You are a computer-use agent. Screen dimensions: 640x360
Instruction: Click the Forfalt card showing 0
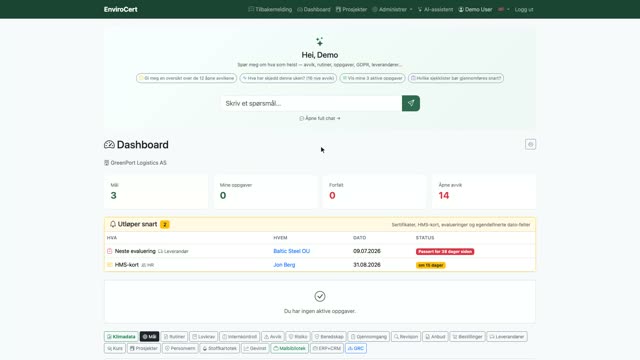coord(375,192)
